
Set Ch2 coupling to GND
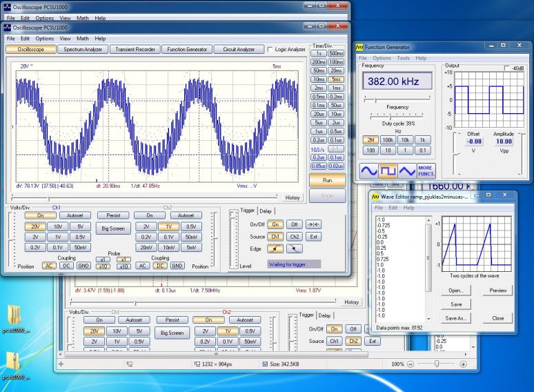[x=177, y=266]
